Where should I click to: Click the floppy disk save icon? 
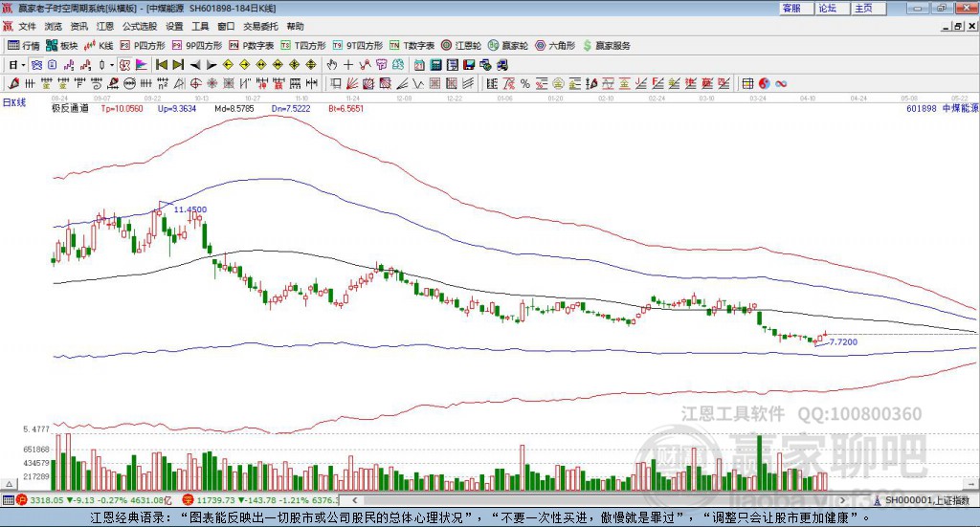click(469, 64)
